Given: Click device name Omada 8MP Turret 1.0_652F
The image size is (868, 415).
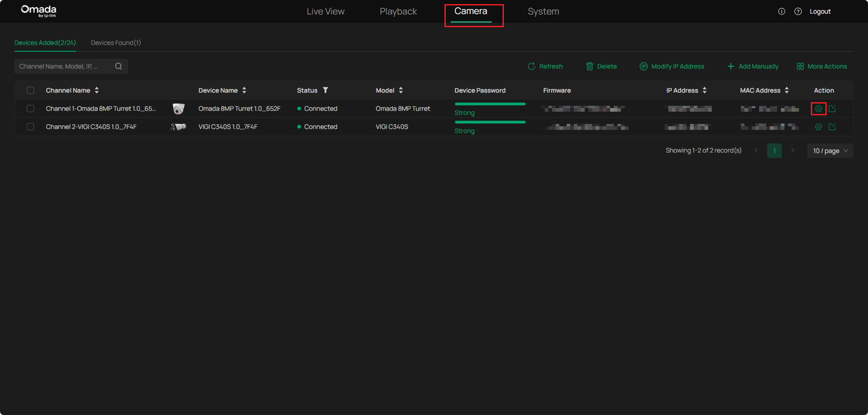Looking at the screenshot, I should click(239, 108).
